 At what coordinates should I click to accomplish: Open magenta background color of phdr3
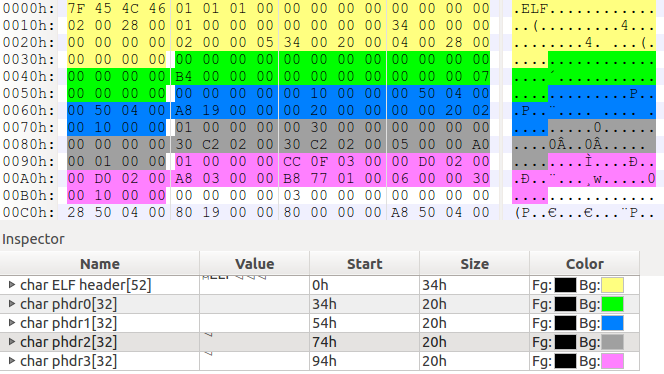point(612,361)
